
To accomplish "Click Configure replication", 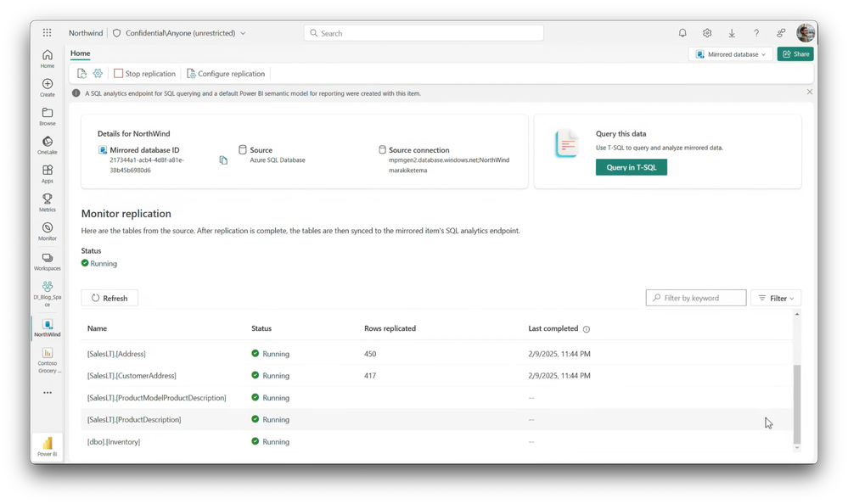I will (x=226, y=74).
